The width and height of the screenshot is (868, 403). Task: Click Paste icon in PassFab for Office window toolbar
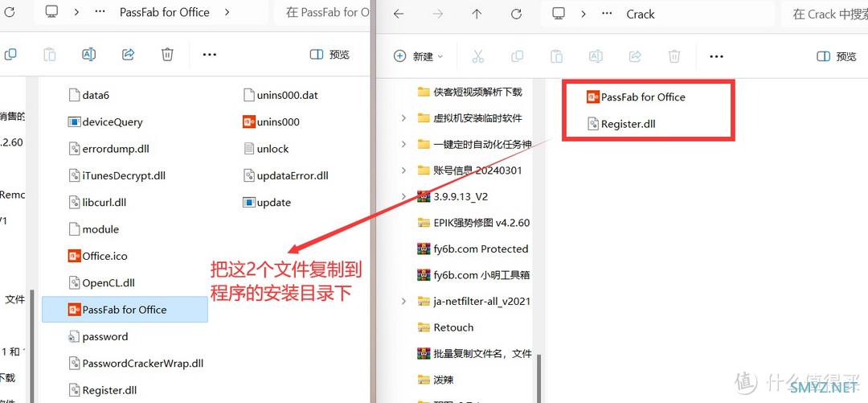50,55
